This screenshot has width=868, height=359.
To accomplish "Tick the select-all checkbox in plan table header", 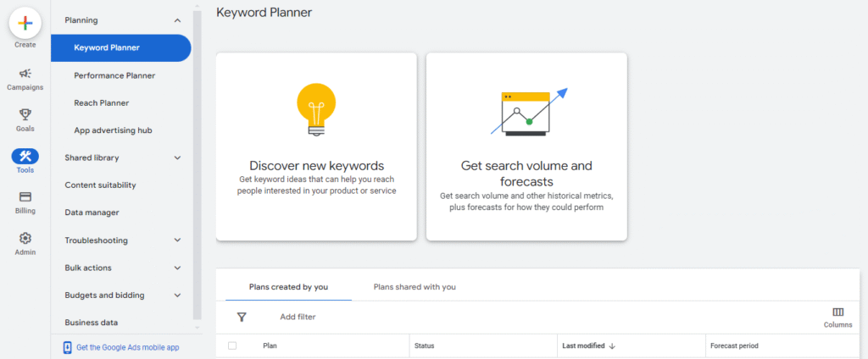I will (232, 345).
